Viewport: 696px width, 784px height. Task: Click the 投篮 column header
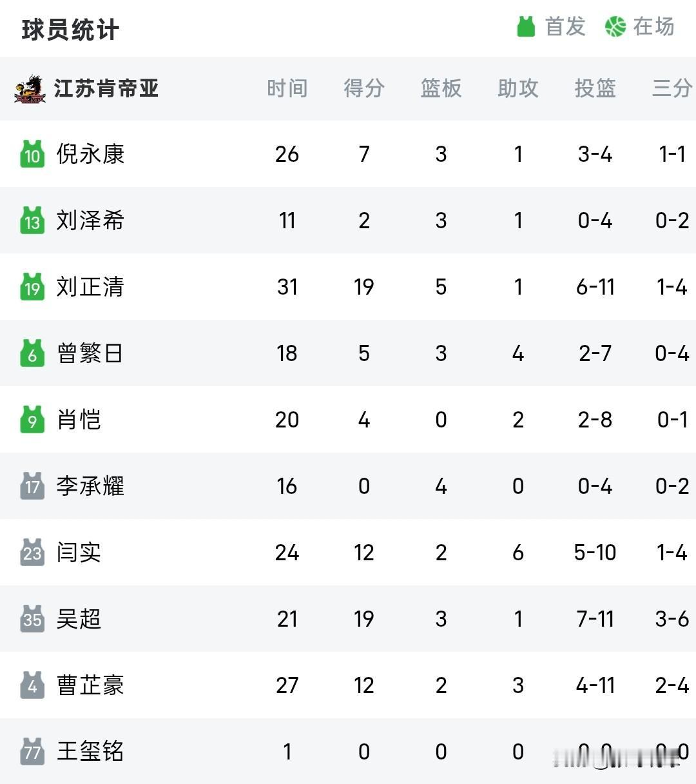[x=595, y=88]
